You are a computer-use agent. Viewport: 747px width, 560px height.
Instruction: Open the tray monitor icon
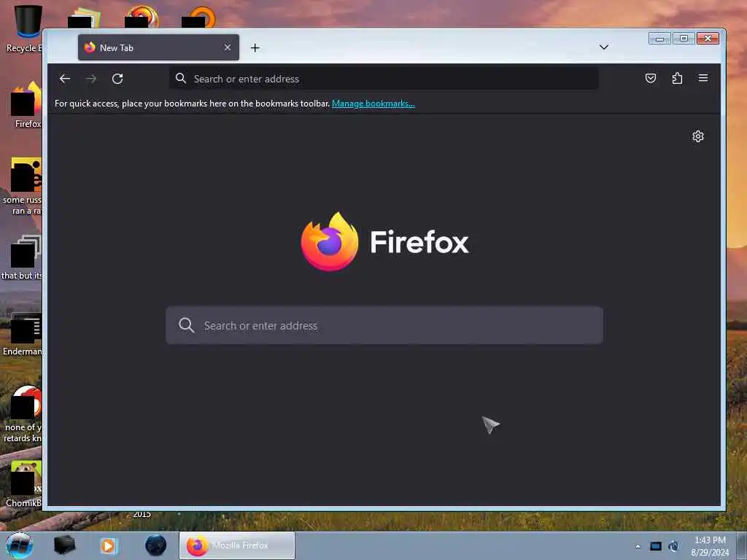click(x=656, y=546)
